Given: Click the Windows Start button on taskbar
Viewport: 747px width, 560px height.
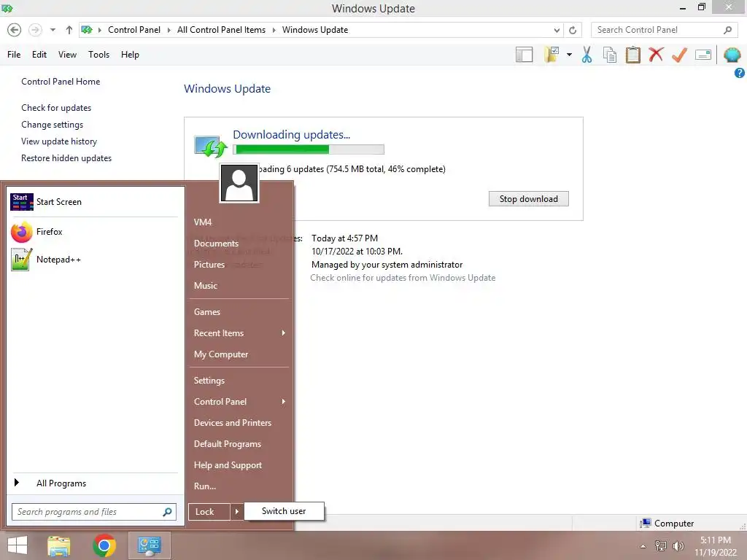Looking at the screenshot, I should 18,545.
